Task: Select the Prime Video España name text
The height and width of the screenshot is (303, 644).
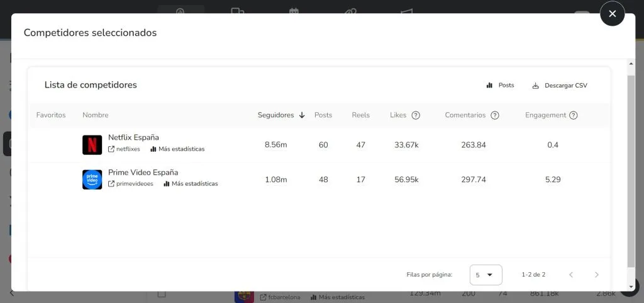Action: click(143, 172)
